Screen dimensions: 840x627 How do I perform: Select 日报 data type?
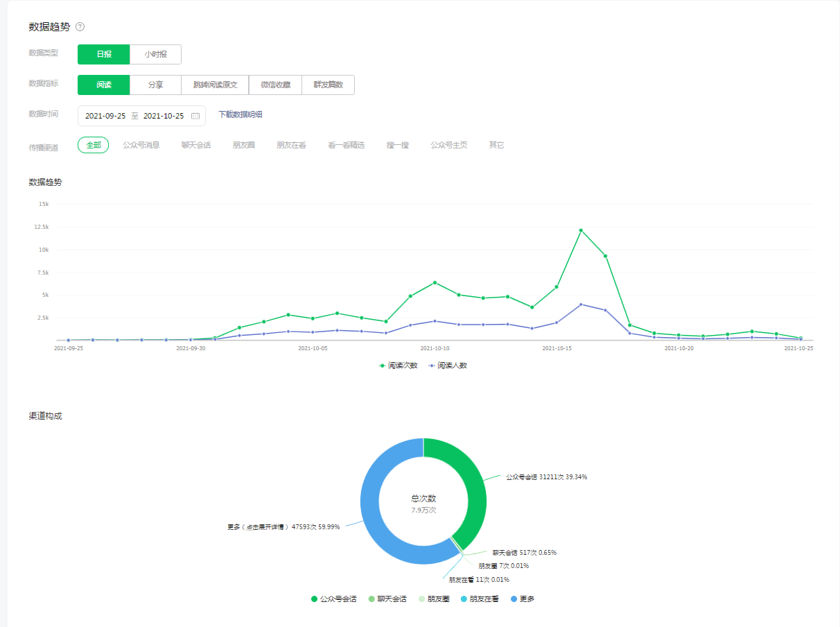tap(103, 54)
